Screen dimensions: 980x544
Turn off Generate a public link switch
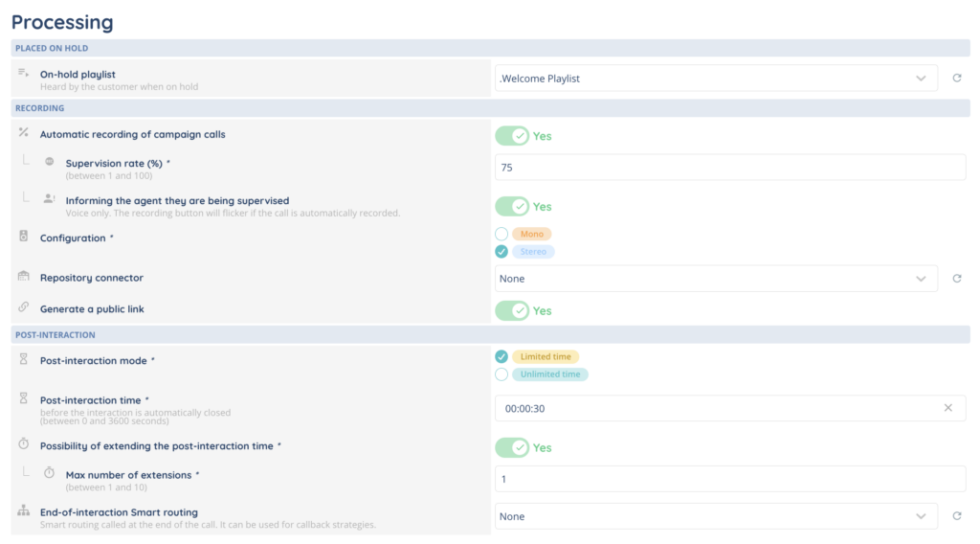pyautogui.click(x=512, y=310)
